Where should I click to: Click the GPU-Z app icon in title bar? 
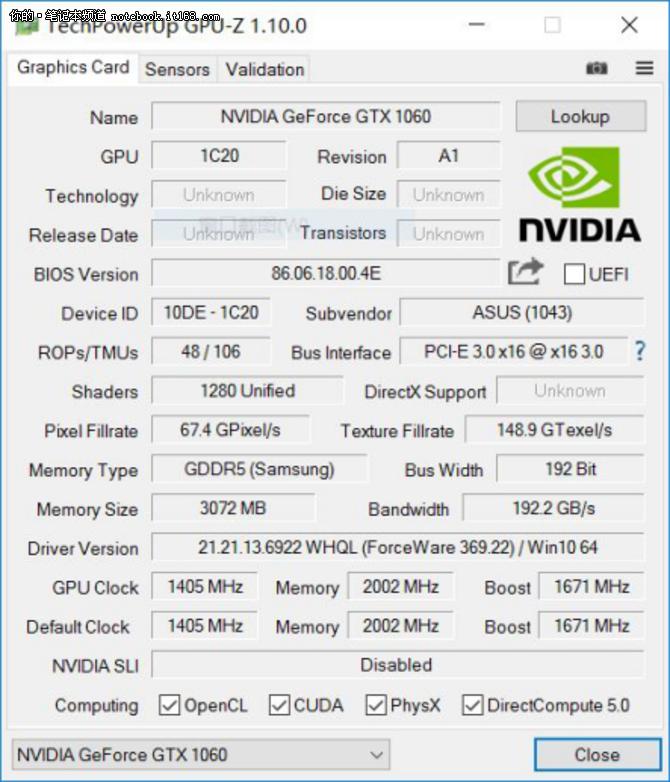tap(26, 26)
